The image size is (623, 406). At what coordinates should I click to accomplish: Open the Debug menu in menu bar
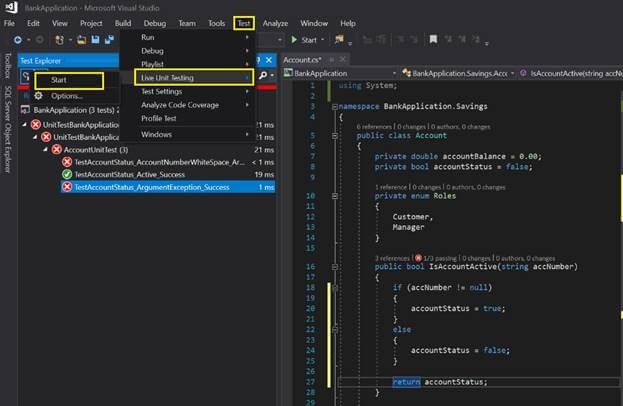(x=155, y=23)
